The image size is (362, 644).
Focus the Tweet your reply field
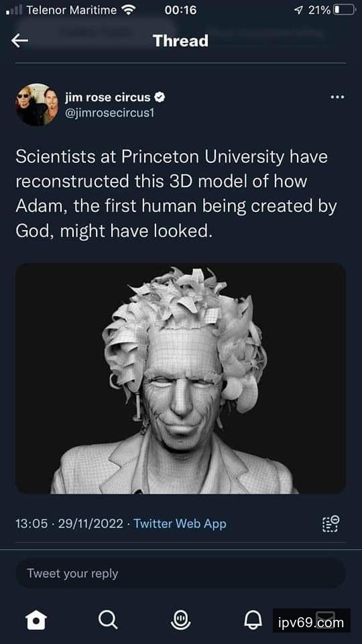tap(180, 574)
